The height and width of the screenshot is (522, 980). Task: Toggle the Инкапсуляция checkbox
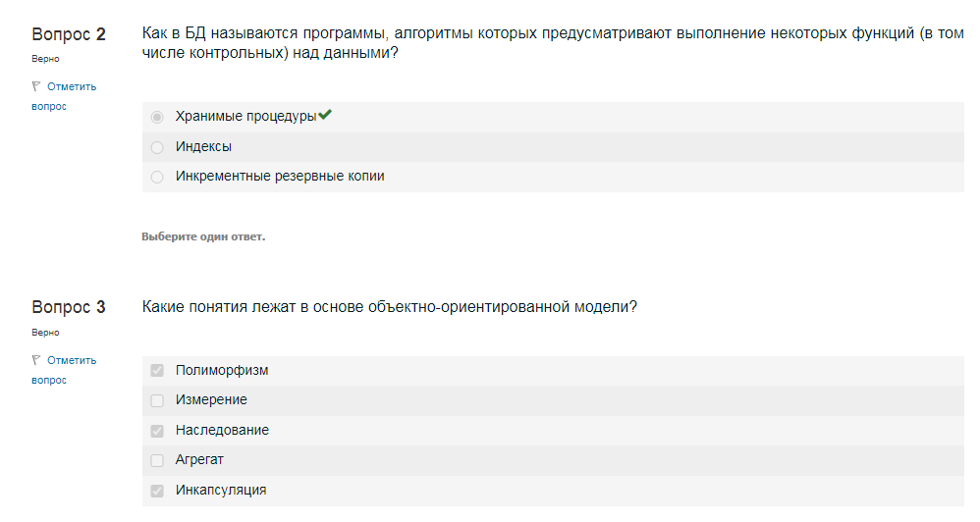click(x=157, y=491)
